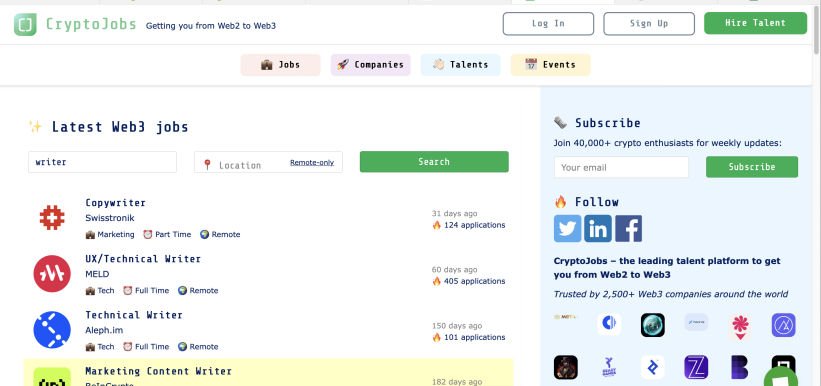This screenshot has width=821, height=386.
Task: Switch to the Talents tab
Action: pos(461,65)
